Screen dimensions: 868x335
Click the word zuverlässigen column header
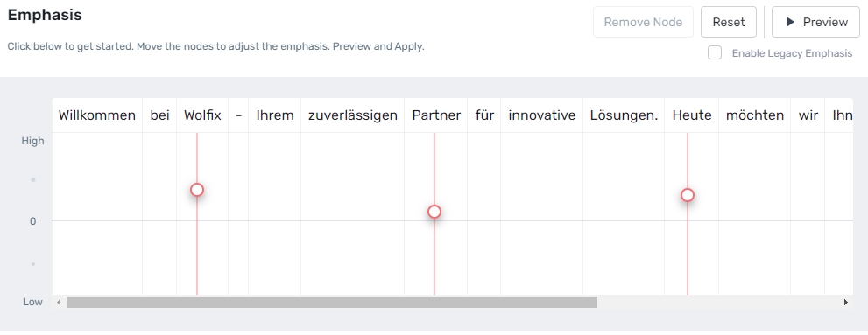pyautogui.click(x=353, y=115)
